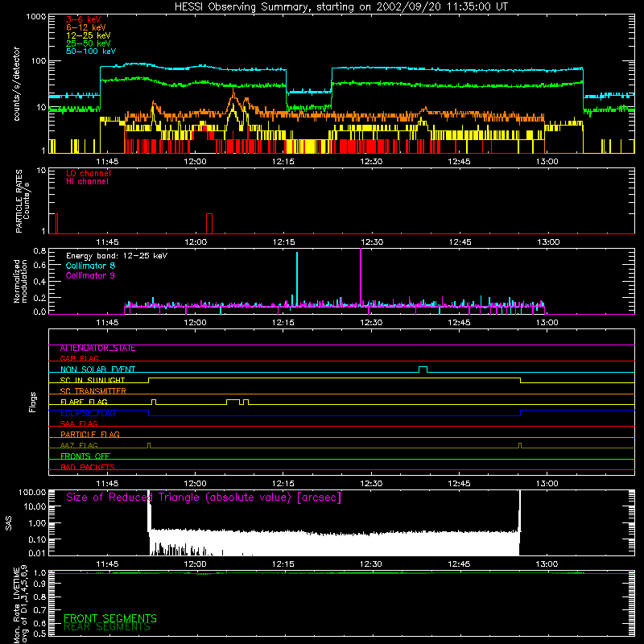Select the Collimator 8 legend label

pyautogui.click(x=90, y=266)
